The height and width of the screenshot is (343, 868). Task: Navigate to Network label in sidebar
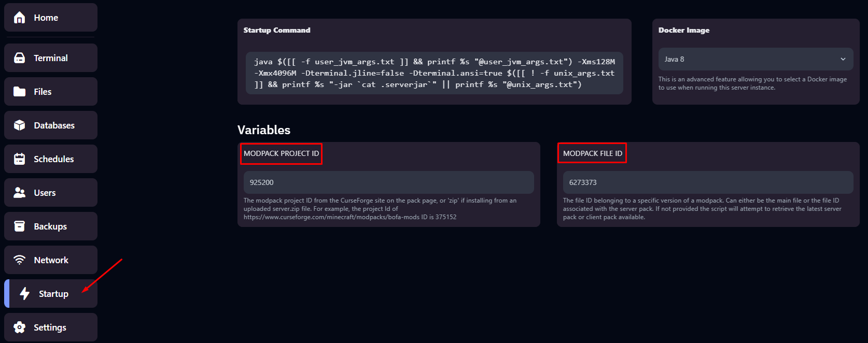pyautogui.click(x=51, y=260)
